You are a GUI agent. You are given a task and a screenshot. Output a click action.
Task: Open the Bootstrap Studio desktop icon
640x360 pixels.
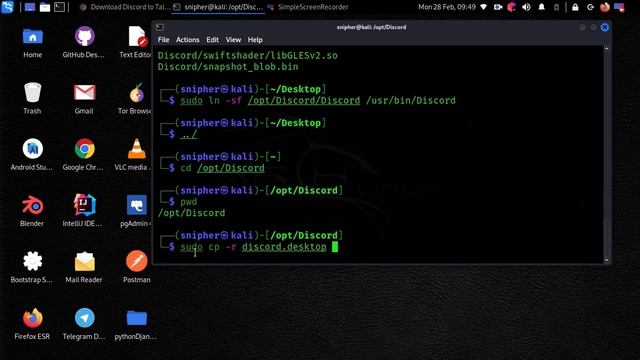pos(32,267)
